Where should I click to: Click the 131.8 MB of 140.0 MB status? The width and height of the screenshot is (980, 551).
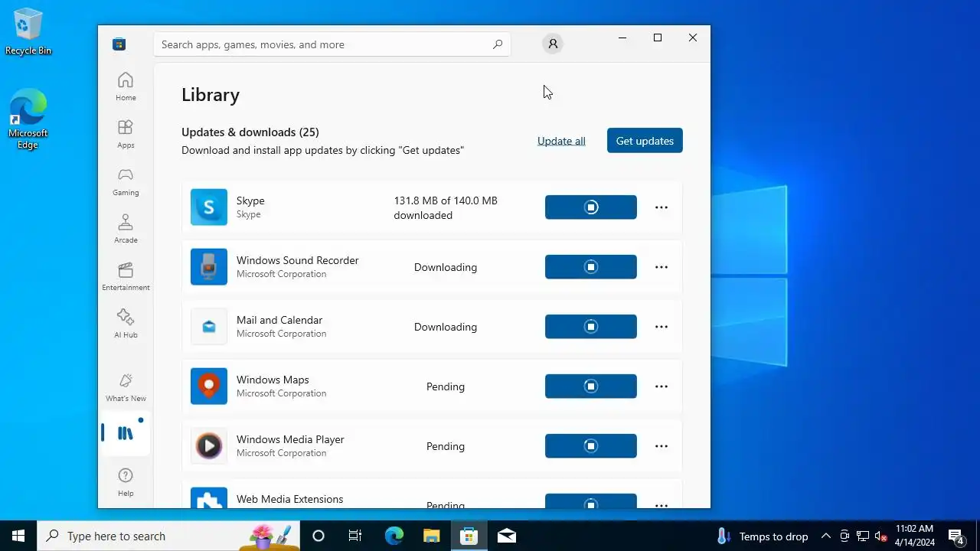point(446,207)
